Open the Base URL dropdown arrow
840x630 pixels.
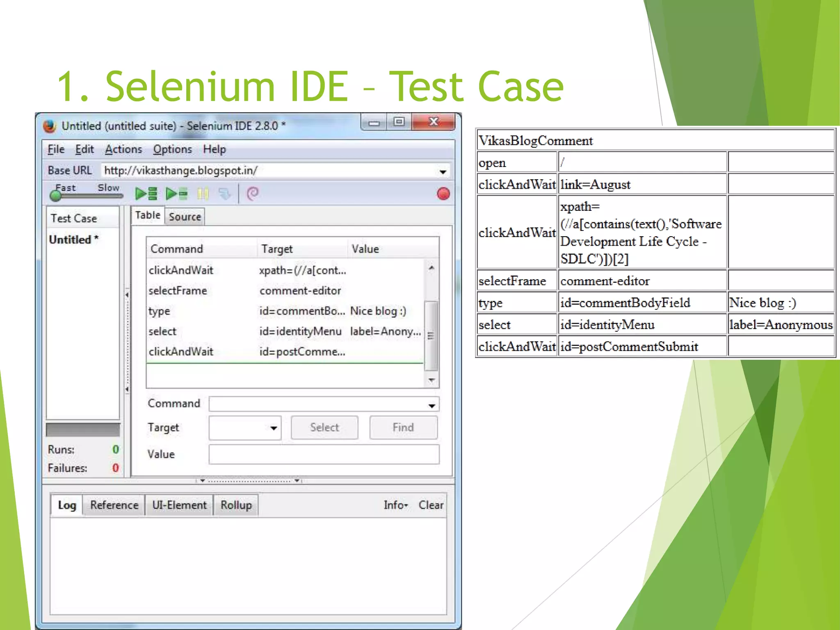point(443,171)
